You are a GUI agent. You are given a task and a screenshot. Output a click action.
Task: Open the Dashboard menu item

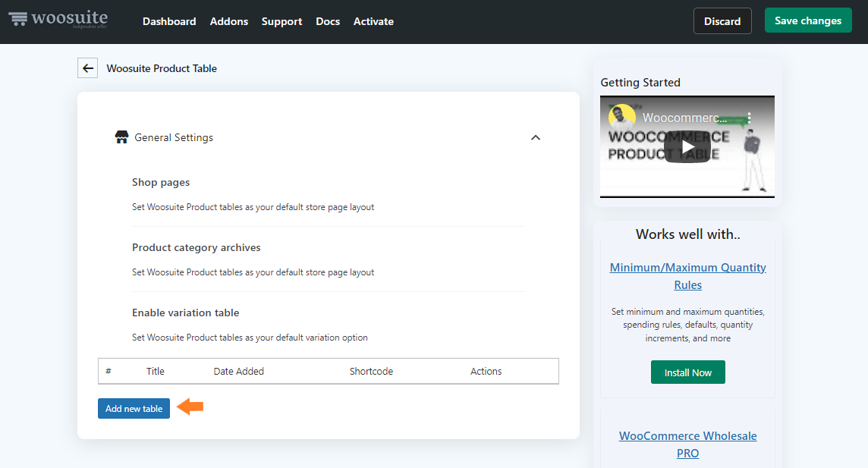(x=169, y=21)
